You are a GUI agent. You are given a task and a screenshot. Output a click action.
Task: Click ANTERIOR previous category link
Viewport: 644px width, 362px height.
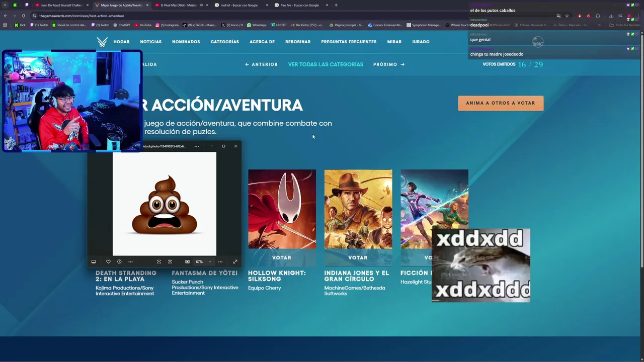point(261,64)
